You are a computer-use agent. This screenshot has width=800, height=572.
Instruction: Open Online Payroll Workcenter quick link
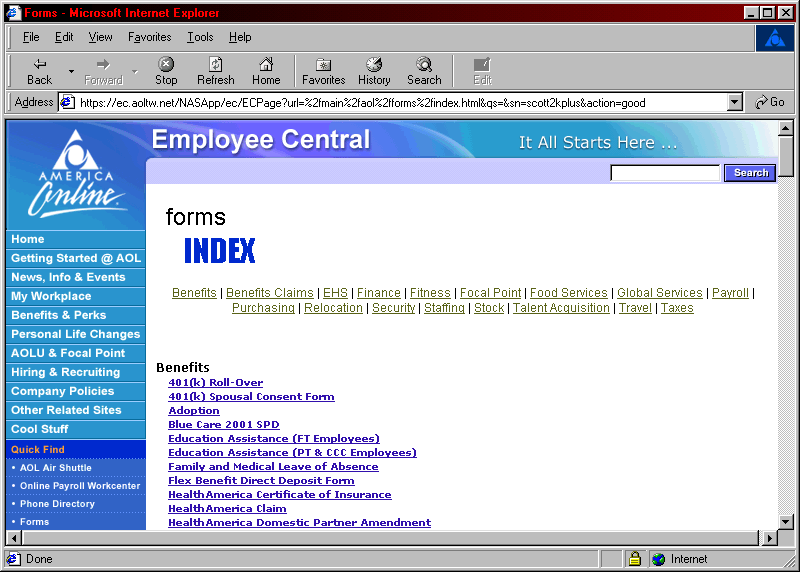click(80, 486)
